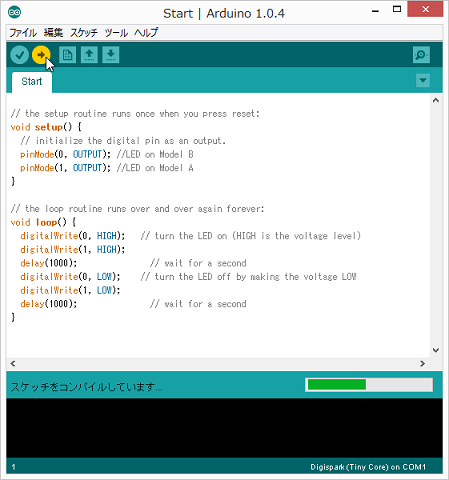Click the compile progress bar
Screen dimensions: 449x480
tap(369, 385)
